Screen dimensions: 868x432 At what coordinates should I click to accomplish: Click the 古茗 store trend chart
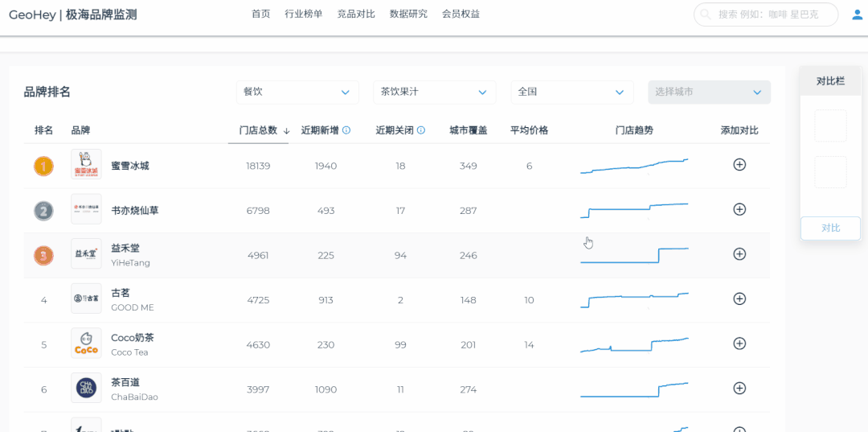[634, 300]
